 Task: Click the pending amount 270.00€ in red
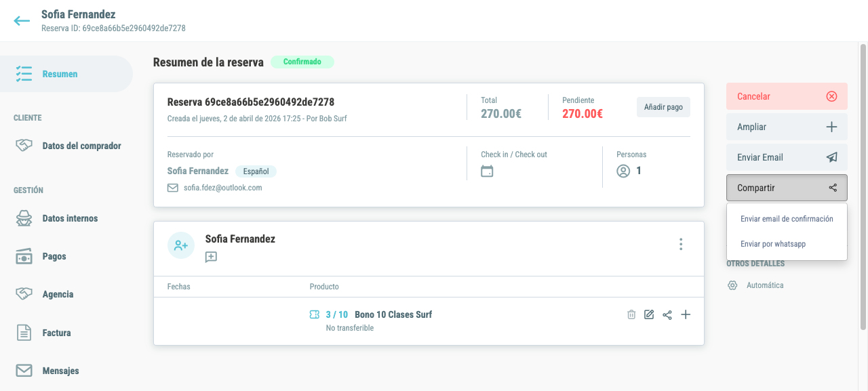point(582,114)
